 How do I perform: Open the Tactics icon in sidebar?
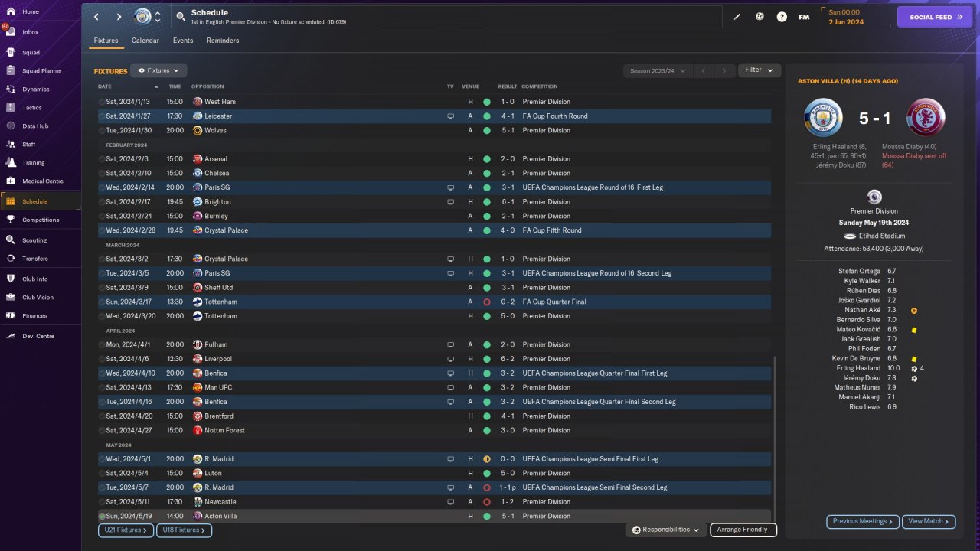(x=11, y=108)
